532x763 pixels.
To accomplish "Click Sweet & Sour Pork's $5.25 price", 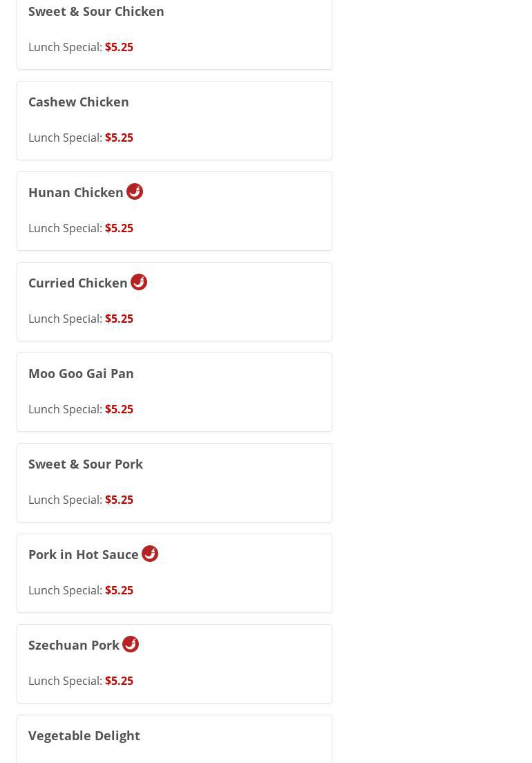I will click(x=119, y=500).
